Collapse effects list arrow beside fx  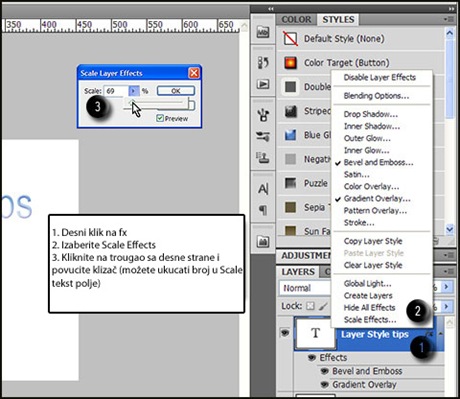(441, 333)
